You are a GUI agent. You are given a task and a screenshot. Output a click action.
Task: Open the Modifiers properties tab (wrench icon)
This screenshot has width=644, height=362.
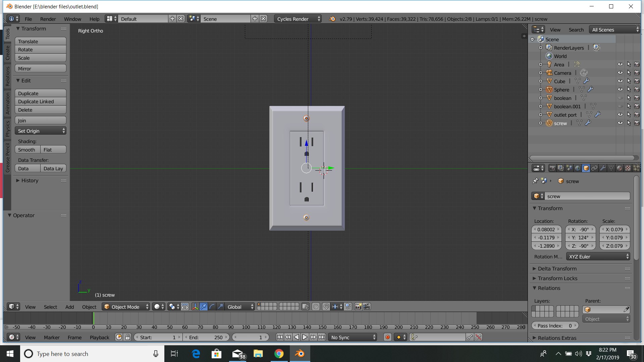[603, 168]
